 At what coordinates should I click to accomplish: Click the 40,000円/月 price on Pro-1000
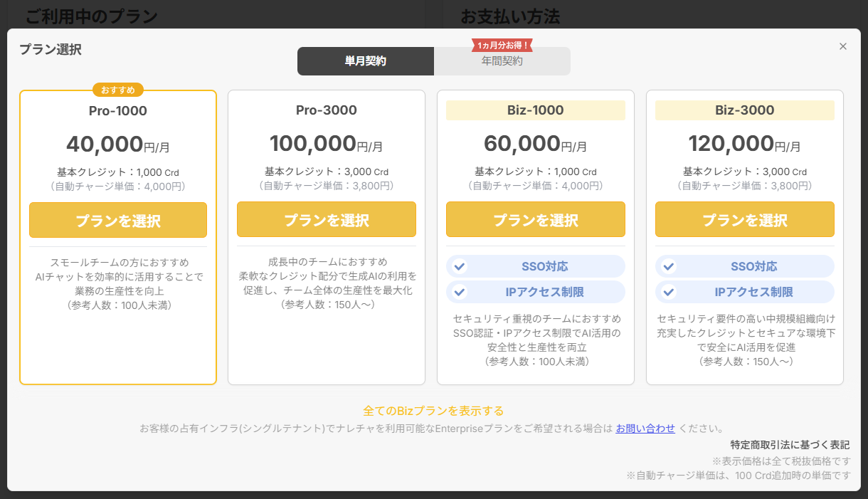click(118, 145)
